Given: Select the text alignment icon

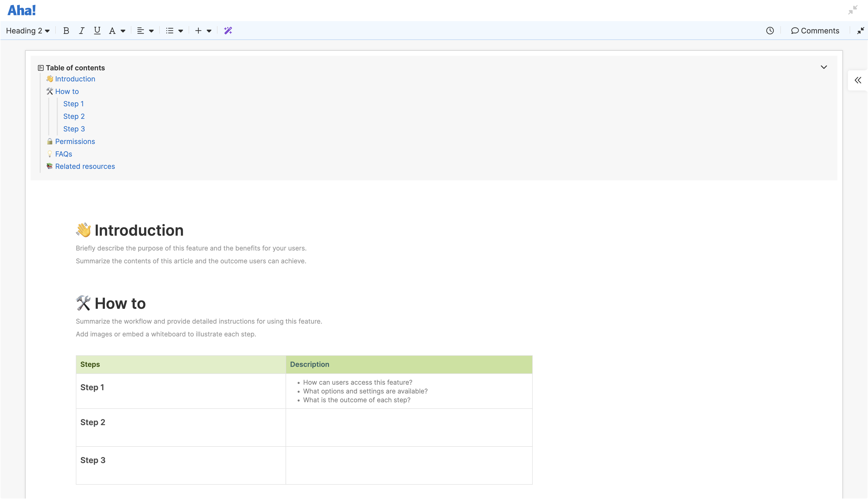Looking at the screenshot, I should (140, 30).
